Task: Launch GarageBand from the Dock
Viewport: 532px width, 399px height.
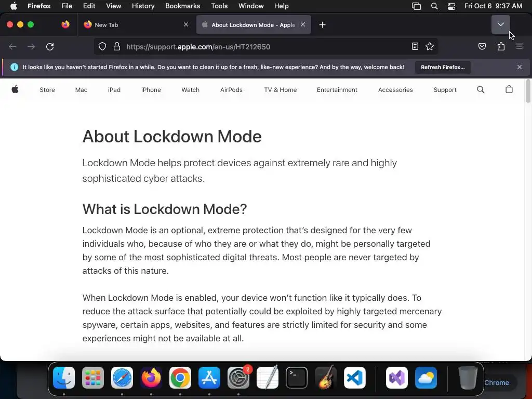Action: (x=326, y=378)
